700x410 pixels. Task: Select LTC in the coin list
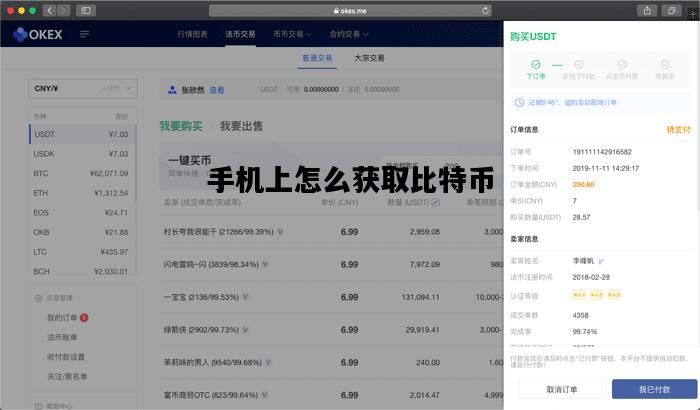[81, 252]
